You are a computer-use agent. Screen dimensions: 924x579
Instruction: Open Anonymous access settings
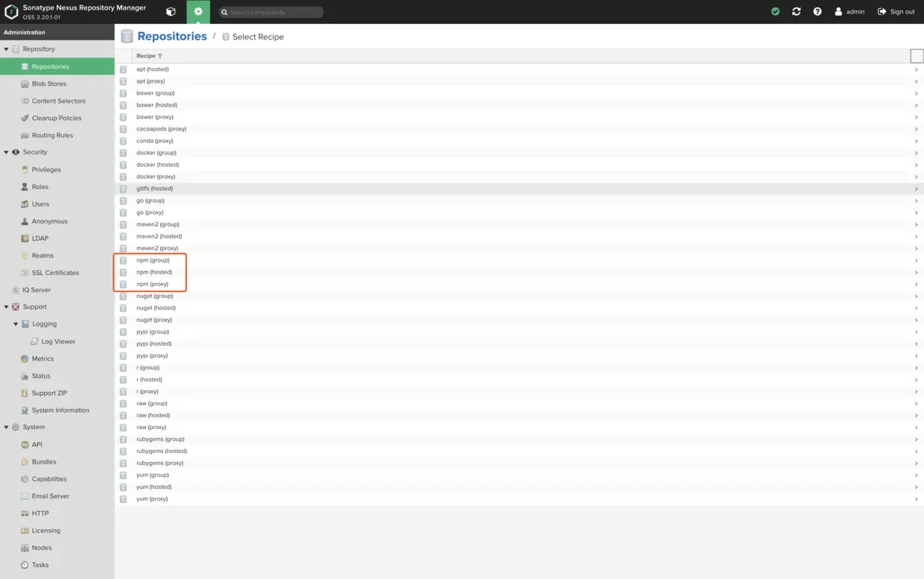57,221
